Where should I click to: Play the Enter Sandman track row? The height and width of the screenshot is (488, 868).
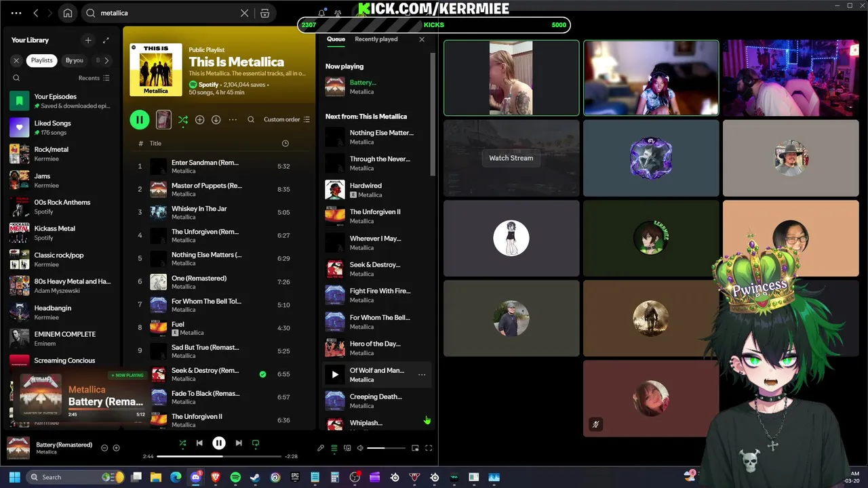coord(218,167)
